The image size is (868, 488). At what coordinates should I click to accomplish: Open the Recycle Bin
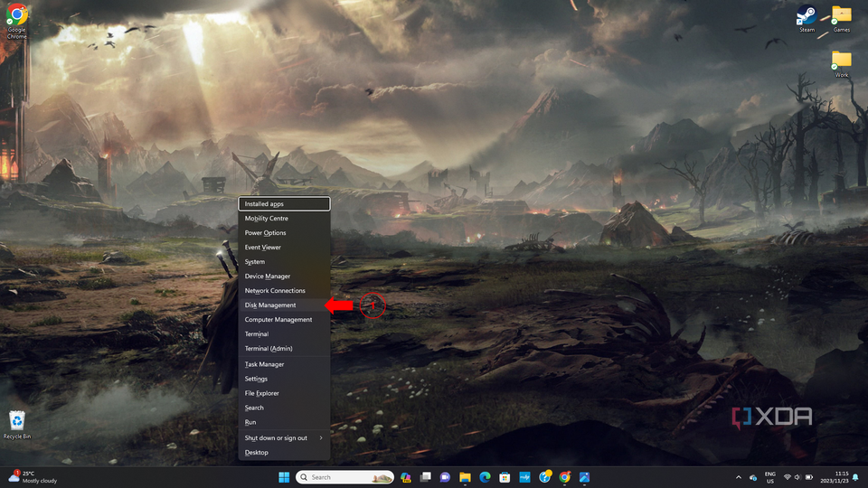(x=17, y=425)
